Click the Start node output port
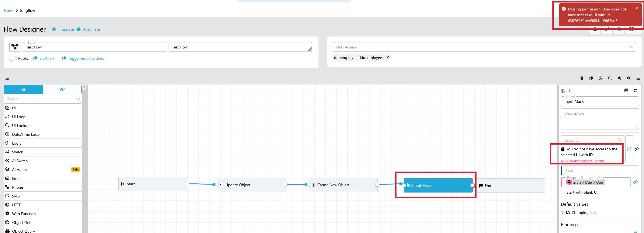Viewport: 644px width, 233px height. (187, 184)
